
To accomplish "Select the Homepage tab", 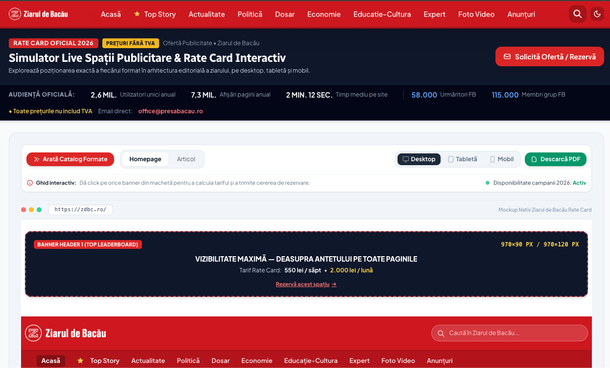I will pos(145,159).
